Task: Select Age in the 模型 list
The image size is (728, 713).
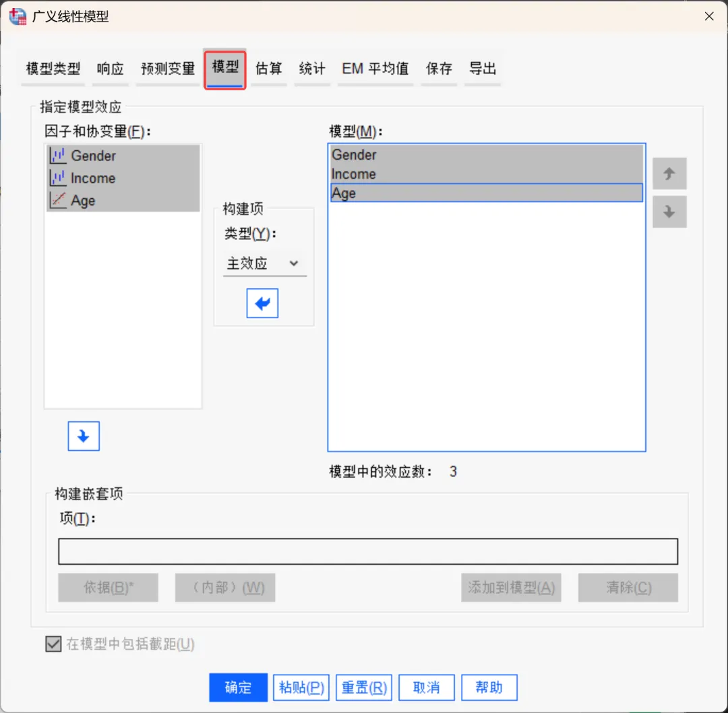Action: coord(487,193)
